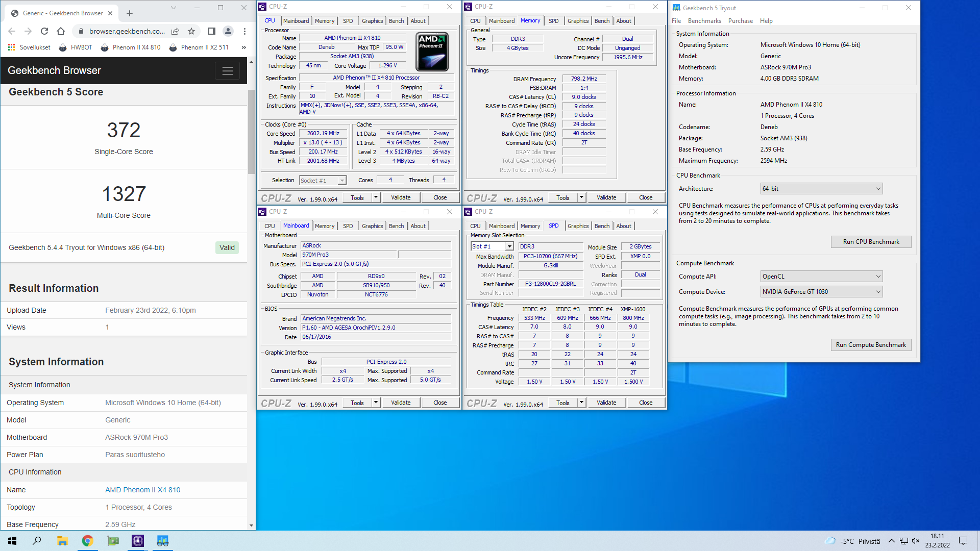Open Chrome home page icon
The image size is (980, 551).
tap(61, 31)
